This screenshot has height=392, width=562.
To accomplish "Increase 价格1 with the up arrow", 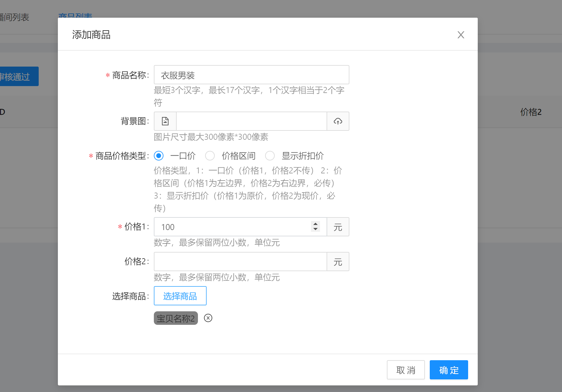I will tap(315, 224).
